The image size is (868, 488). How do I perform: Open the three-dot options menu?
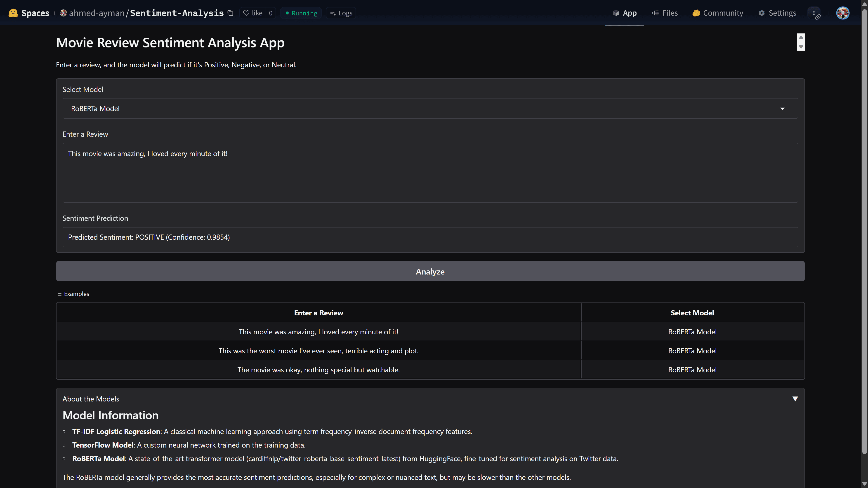click(814, 13)
